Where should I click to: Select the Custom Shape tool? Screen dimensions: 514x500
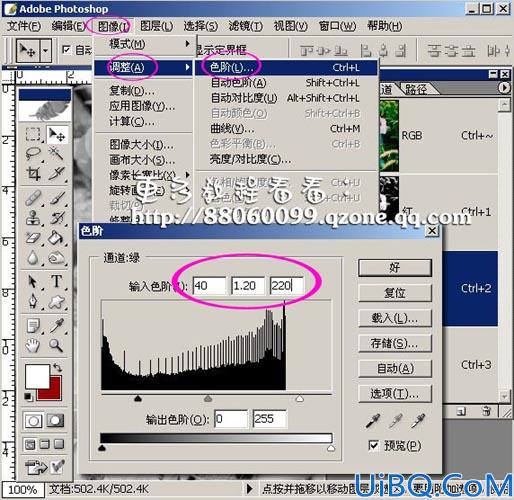click(x=56, y=302)
